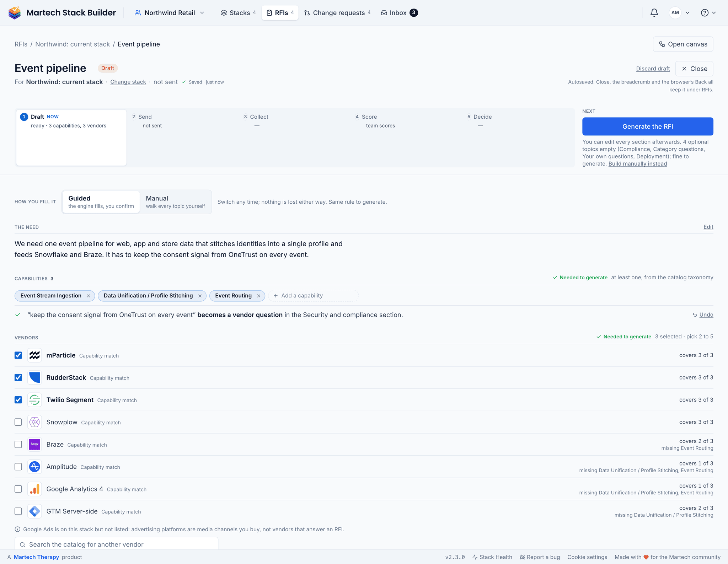Edit The Need section
The image size is (728, 564).
coord(708,227)
